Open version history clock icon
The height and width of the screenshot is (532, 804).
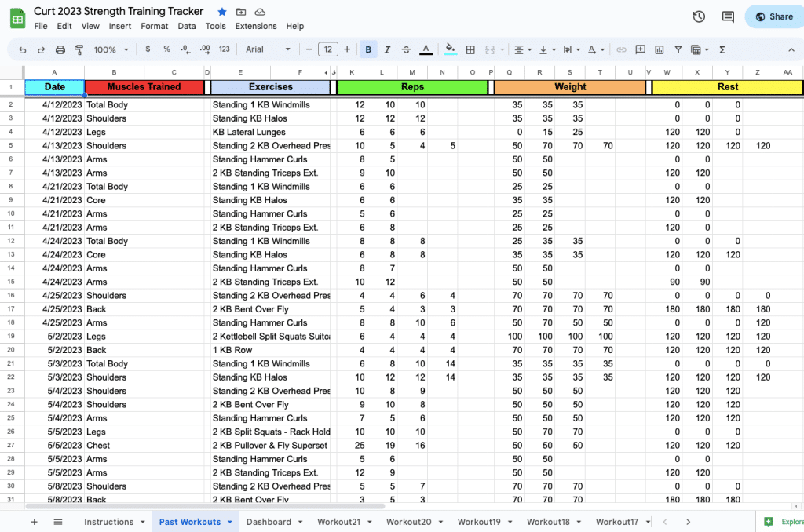pos(699,16)
